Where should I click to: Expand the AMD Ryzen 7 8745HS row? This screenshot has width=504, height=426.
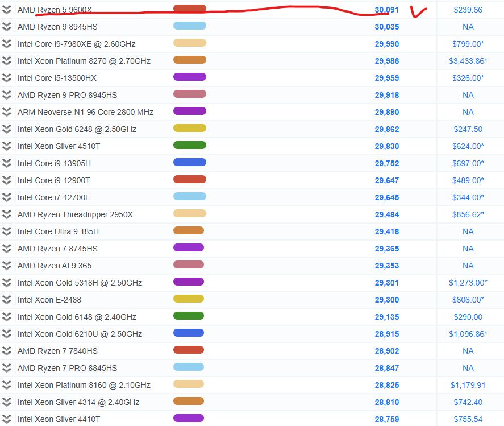[x=6, y=249]
